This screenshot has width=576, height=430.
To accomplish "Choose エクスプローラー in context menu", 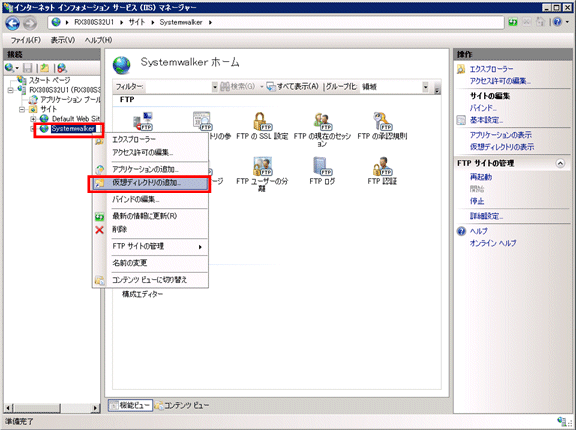I will (x=150, y=139).
